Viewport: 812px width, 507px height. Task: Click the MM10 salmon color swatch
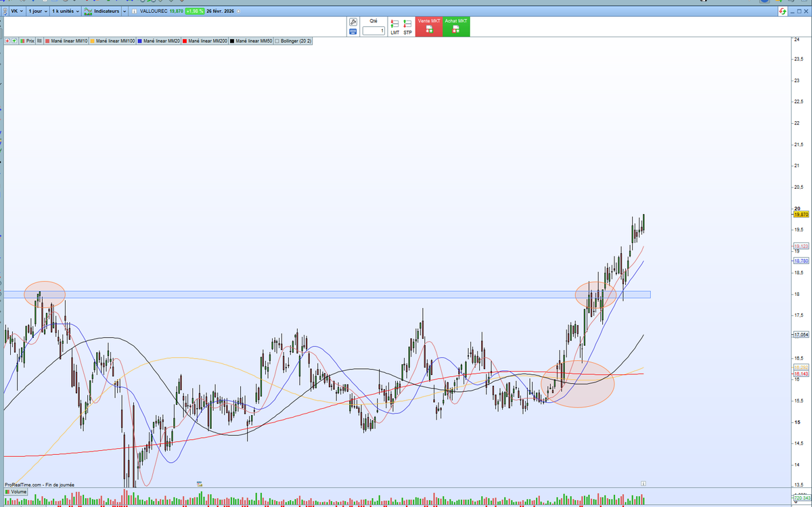coord(47,41)
